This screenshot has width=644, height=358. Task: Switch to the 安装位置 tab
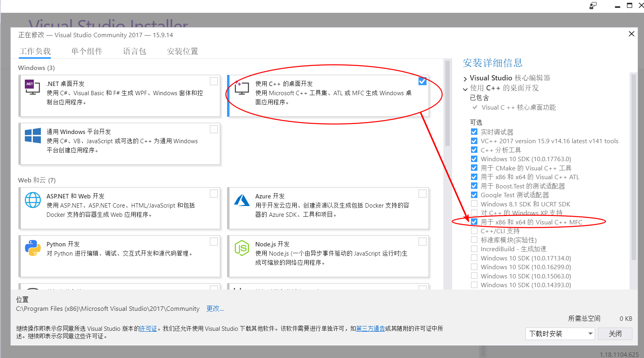click(183, 51)
